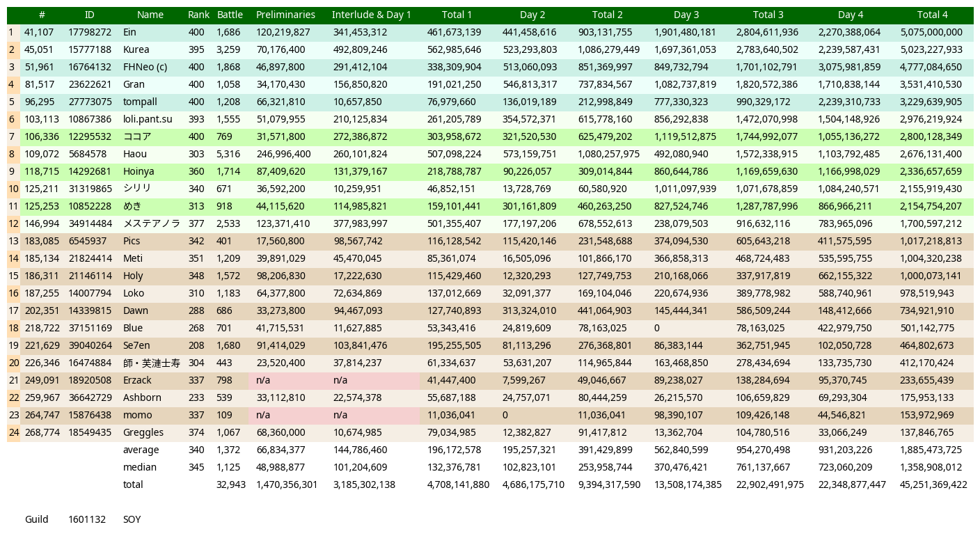
Task: Click the name 'シリリ'
Action: [137, 189]
